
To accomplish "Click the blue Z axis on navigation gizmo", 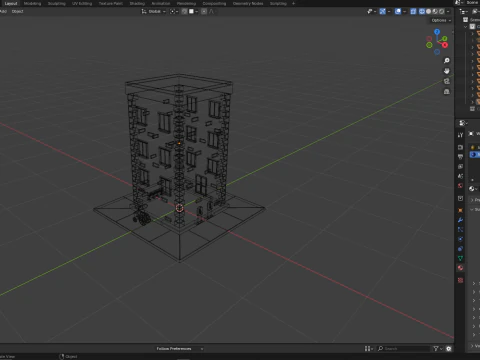I will click(x=437, y=32).
